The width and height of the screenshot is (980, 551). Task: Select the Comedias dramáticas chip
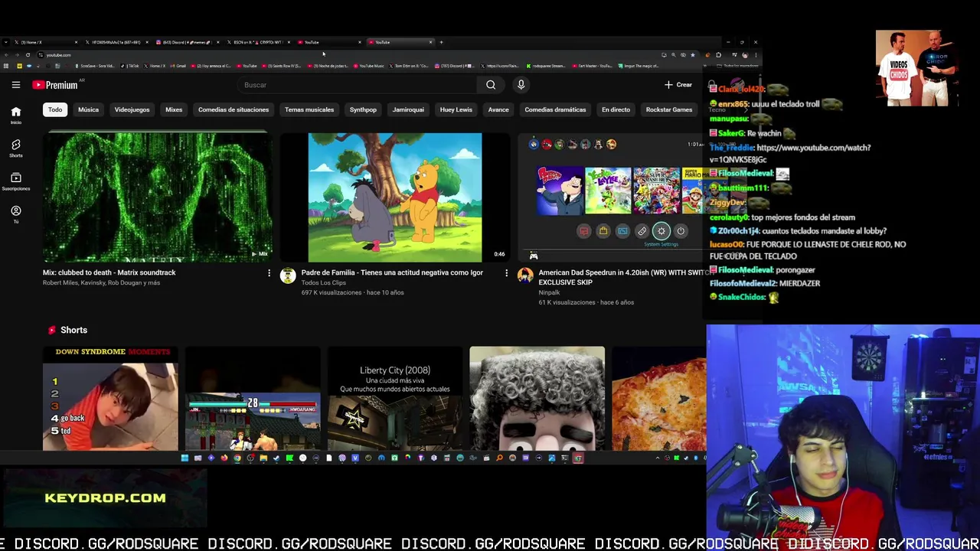point(555,109)
